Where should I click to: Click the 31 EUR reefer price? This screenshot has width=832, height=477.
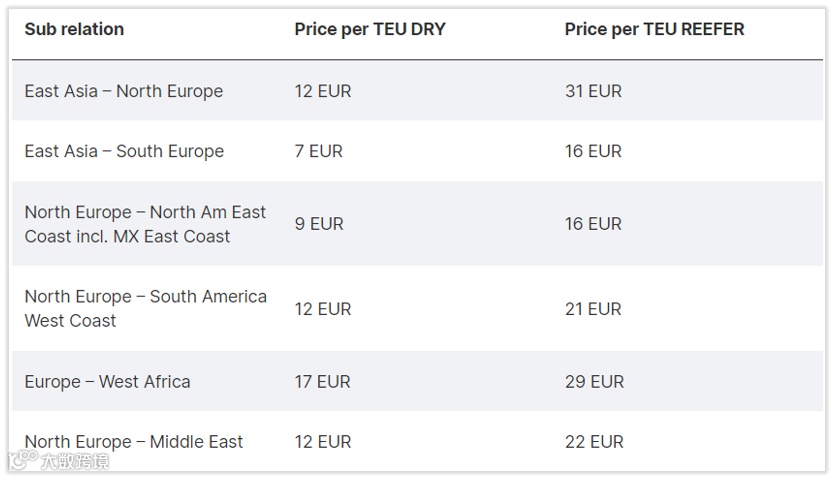point(593,91)
